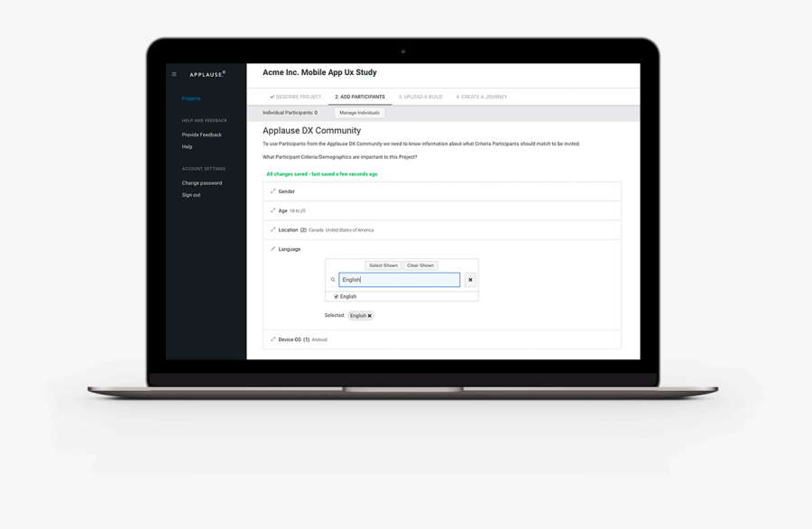
Task: Click the Applause logo
Action: (x=208, y=74)
